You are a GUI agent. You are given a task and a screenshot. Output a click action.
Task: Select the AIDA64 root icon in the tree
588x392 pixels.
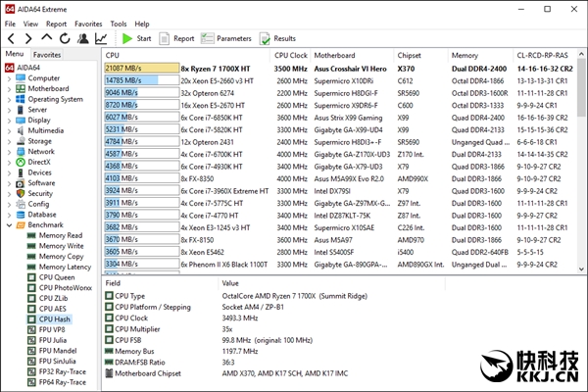(x=10, y=68)
